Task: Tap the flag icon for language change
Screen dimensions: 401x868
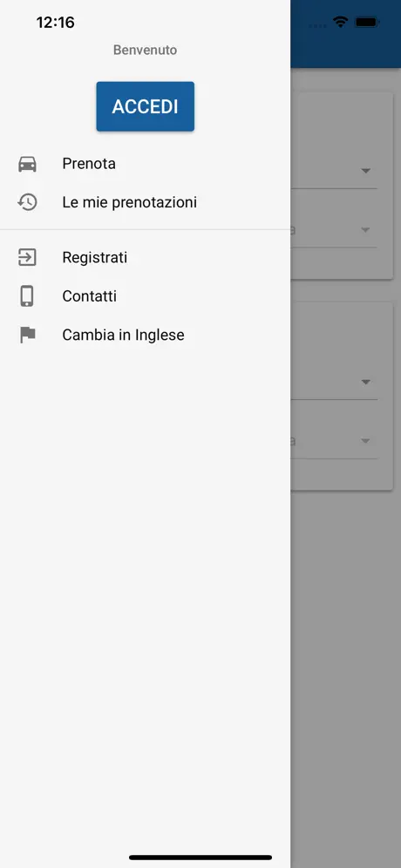Action: pyautogui.click(x=27, y=335)
